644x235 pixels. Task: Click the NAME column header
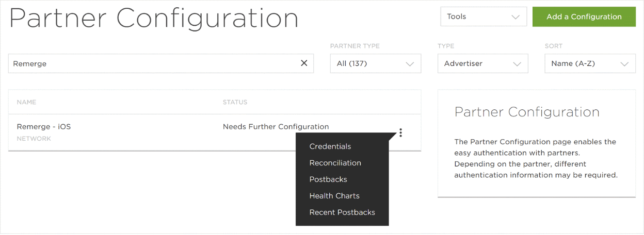tap(26, 102)
